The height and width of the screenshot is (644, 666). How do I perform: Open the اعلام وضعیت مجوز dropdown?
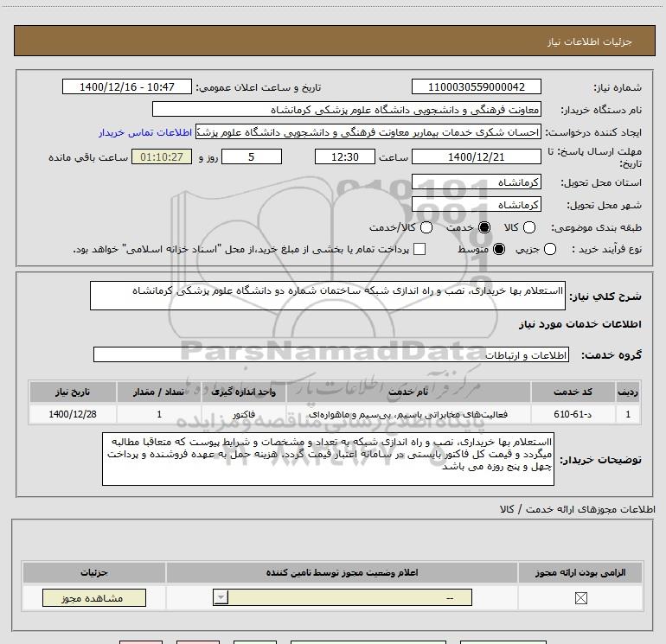[343, 597]
